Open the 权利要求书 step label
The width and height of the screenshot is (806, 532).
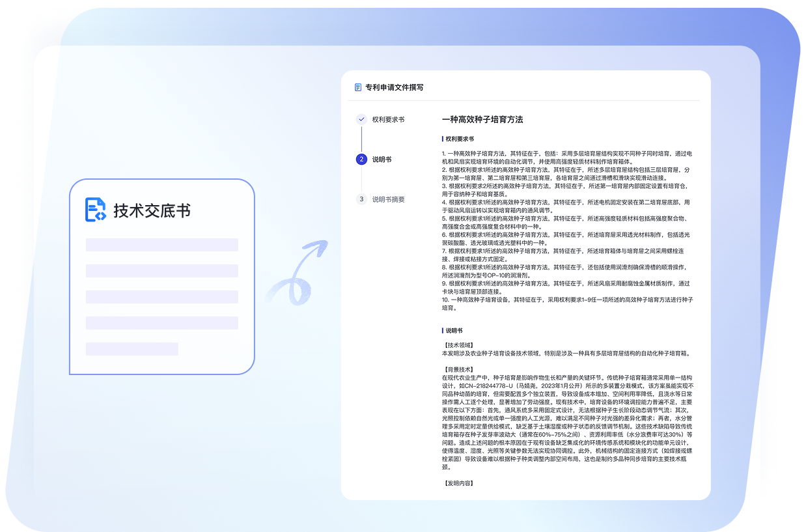point(388,120)
